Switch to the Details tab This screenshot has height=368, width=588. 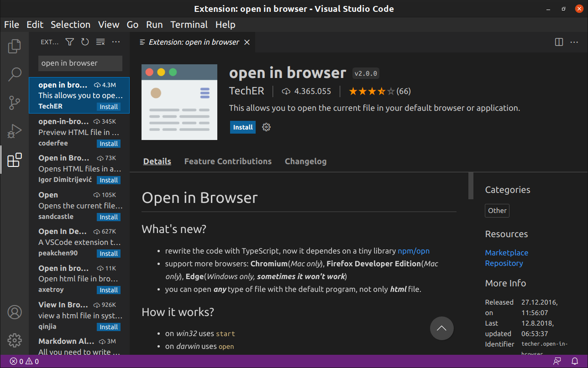pos(157,161)
